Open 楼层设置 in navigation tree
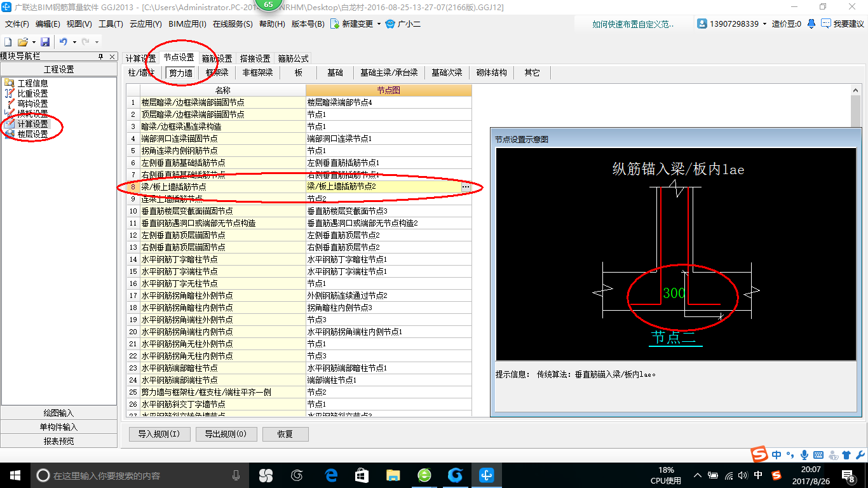The height and width of the screenshot is (488, 868). coord(32,134)
